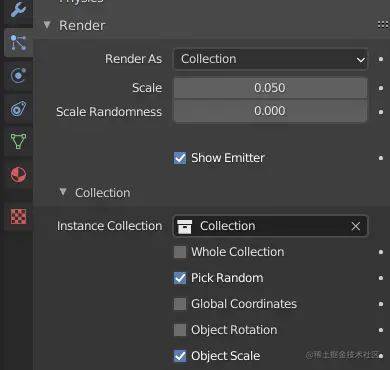Enable the Global Coordinates checkbox
Screen dimensions: 390x370
click(x=180, y=304)
